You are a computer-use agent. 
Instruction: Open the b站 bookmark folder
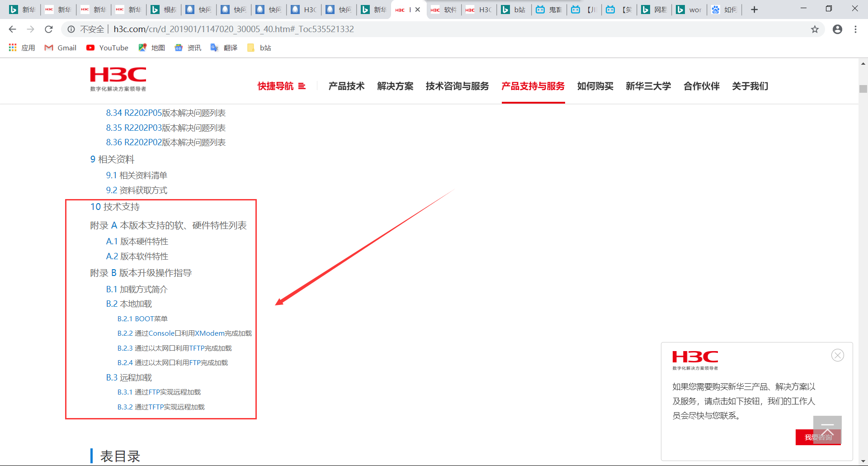(x=259, y=48)
